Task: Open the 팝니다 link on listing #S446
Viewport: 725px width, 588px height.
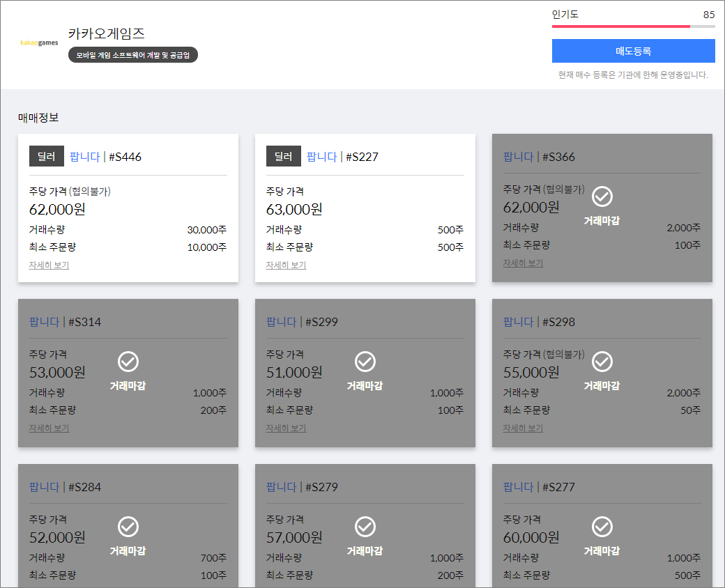Action: 84,157
